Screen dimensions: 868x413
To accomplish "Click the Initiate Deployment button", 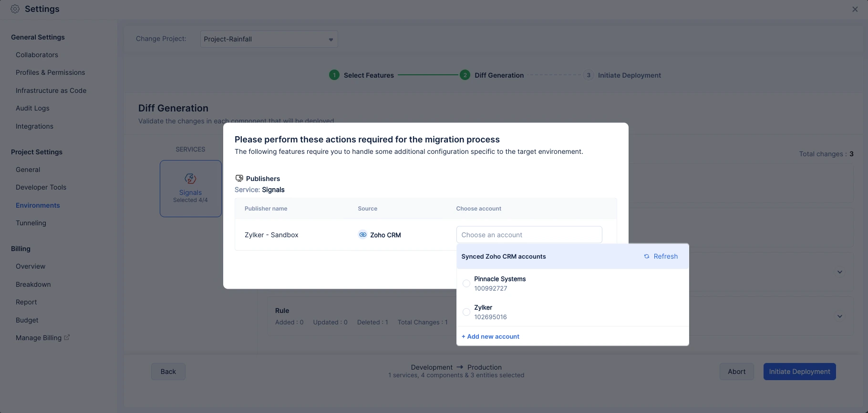I will coord(799,372).
